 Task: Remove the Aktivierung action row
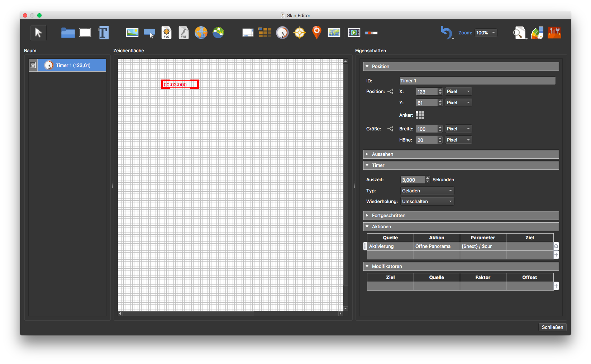556,246
